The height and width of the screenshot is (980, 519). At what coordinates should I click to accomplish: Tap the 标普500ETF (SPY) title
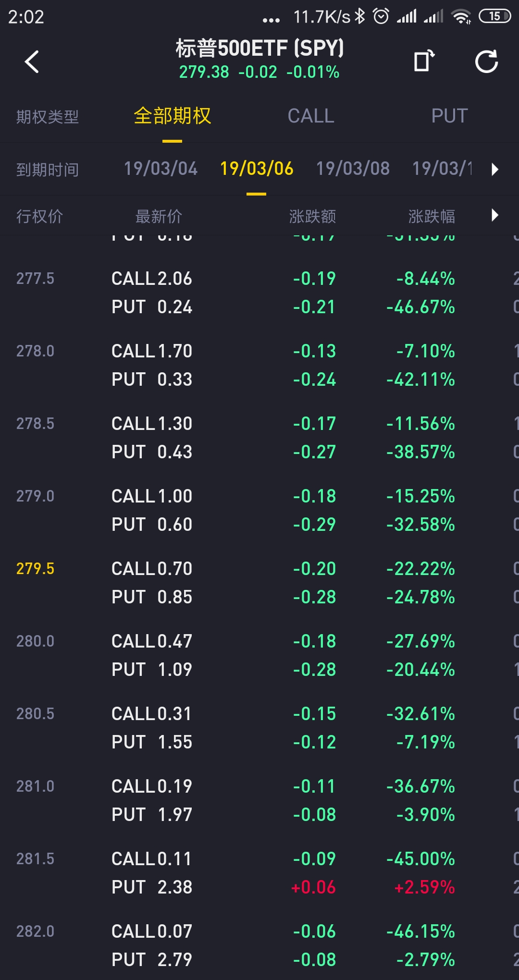[x=259, y=49]
